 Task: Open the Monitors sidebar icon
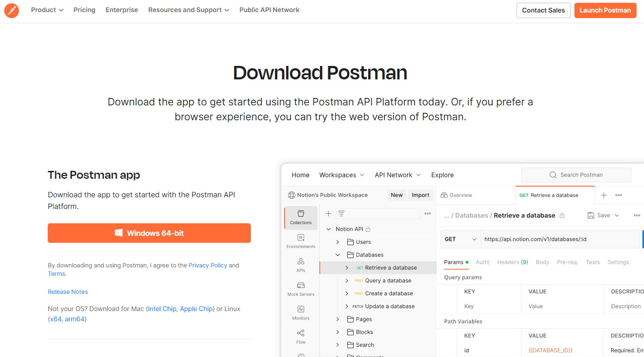tap(301, 313)
